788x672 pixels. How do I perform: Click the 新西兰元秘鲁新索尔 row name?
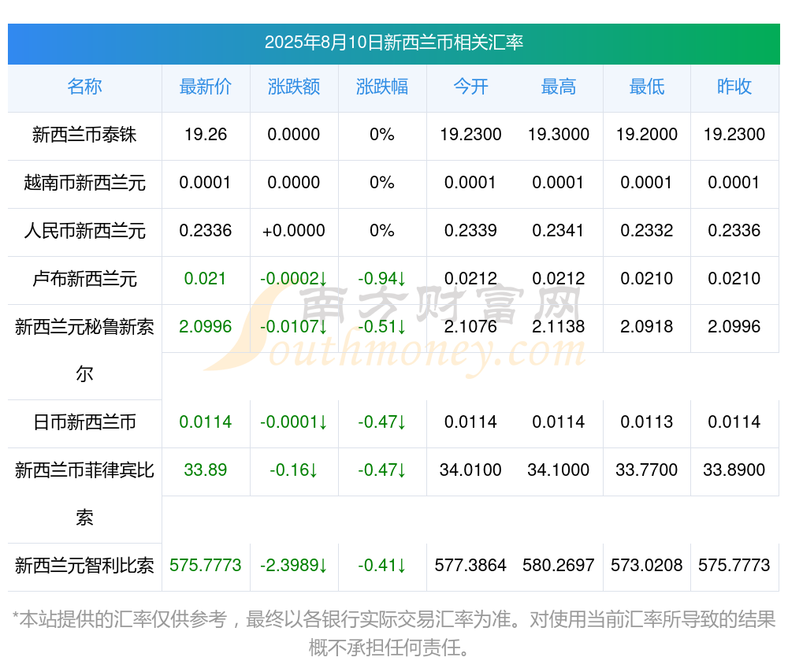84,351
